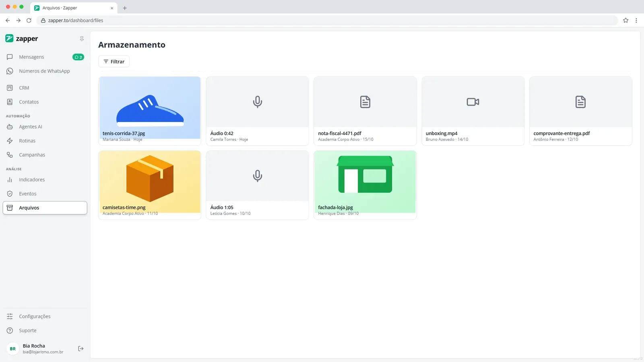Screen dimensions: 644x362
Task: Click the document icon on nota-fiscal-4471.pdf
Action: pos(365,102)
